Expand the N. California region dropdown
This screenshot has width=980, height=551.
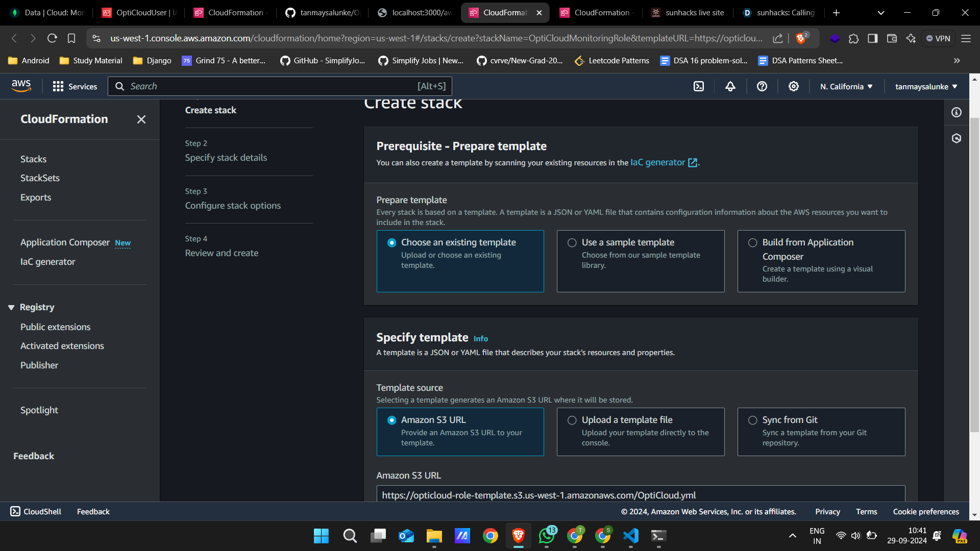tap(846, 87)
